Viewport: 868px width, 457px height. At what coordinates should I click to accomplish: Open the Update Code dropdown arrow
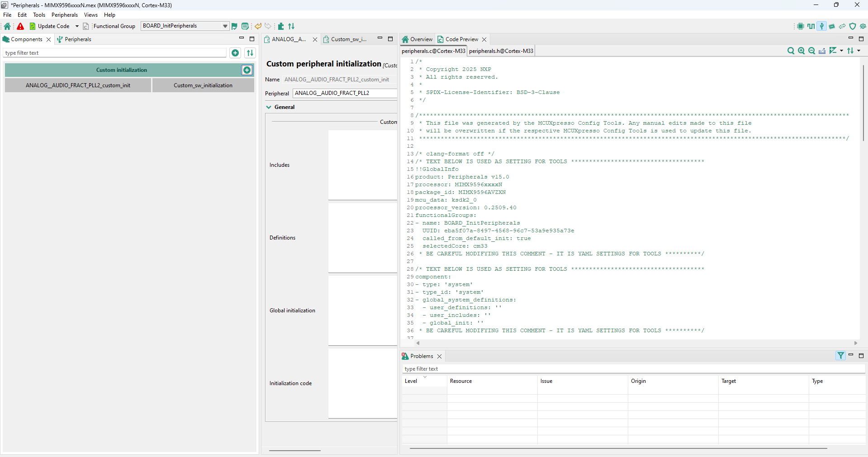click(x=77, y=26)
